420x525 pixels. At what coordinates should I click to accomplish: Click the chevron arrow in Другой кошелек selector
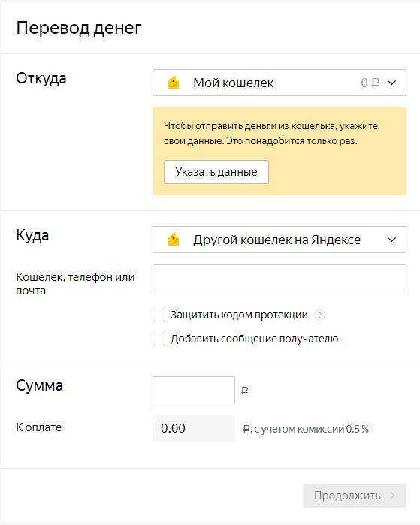[x=392, y=240]
